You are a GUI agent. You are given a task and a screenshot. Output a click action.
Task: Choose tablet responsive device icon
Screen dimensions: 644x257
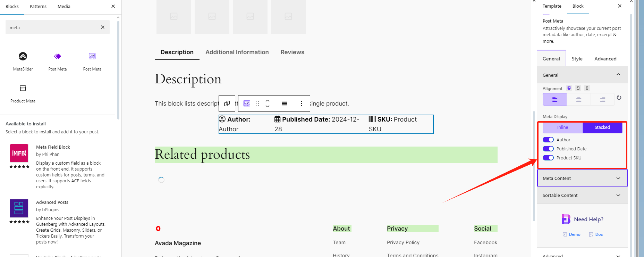(x=578, y=88)
